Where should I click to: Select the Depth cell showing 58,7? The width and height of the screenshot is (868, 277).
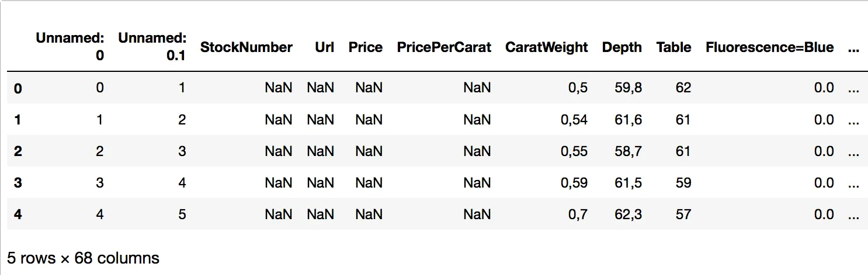click(628, 151)
